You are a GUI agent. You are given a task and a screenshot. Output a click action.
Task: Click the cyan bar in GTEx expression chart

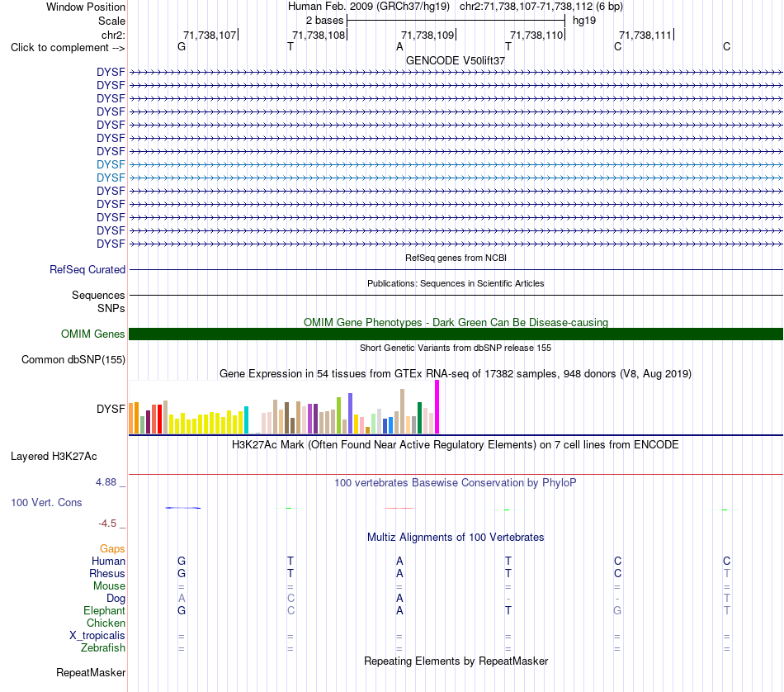246,419
